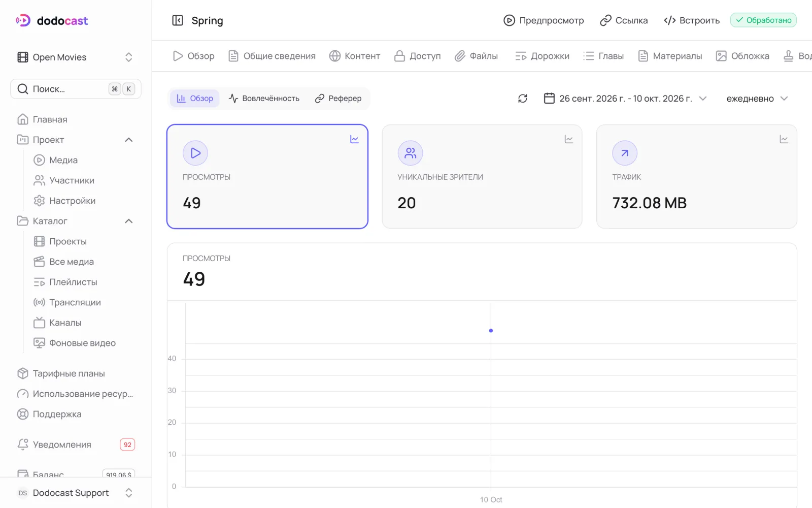The height and width of the screenshot is (508, 812).
Task: Open chart icon on Уникальные зрители card
Action: click(569, 139)
